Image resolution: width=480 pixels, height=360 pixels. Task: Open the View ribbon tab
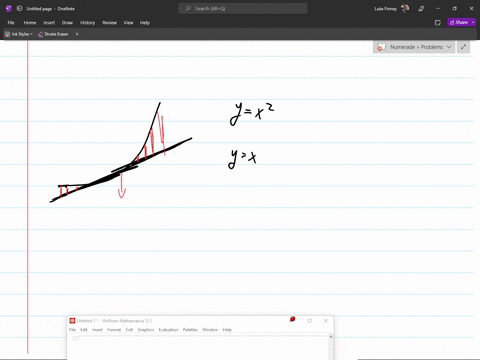click(128, 23)
